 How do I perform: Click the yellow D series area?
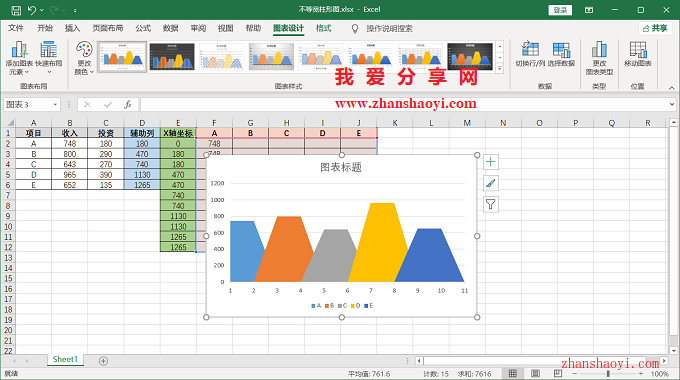coord(379,243)
